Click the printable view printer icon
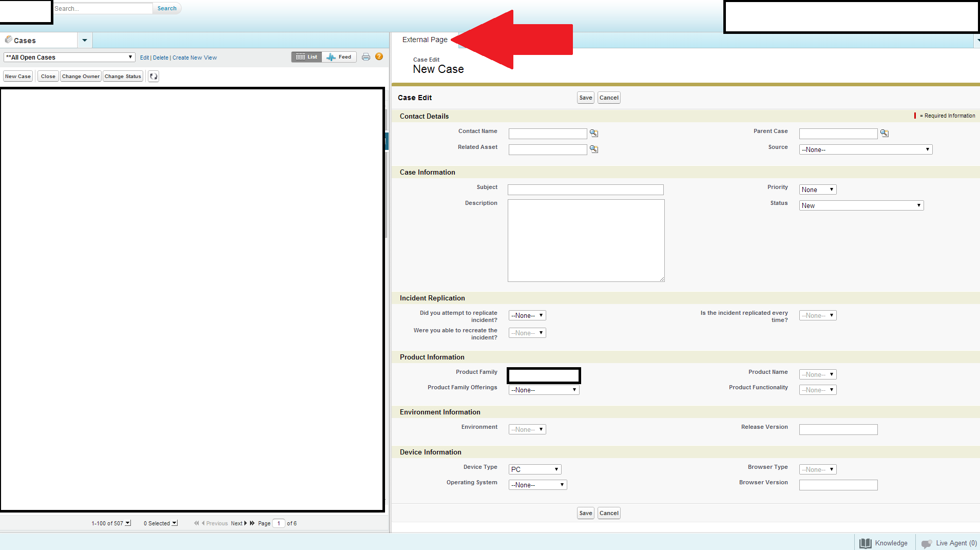 pos(366,57)
